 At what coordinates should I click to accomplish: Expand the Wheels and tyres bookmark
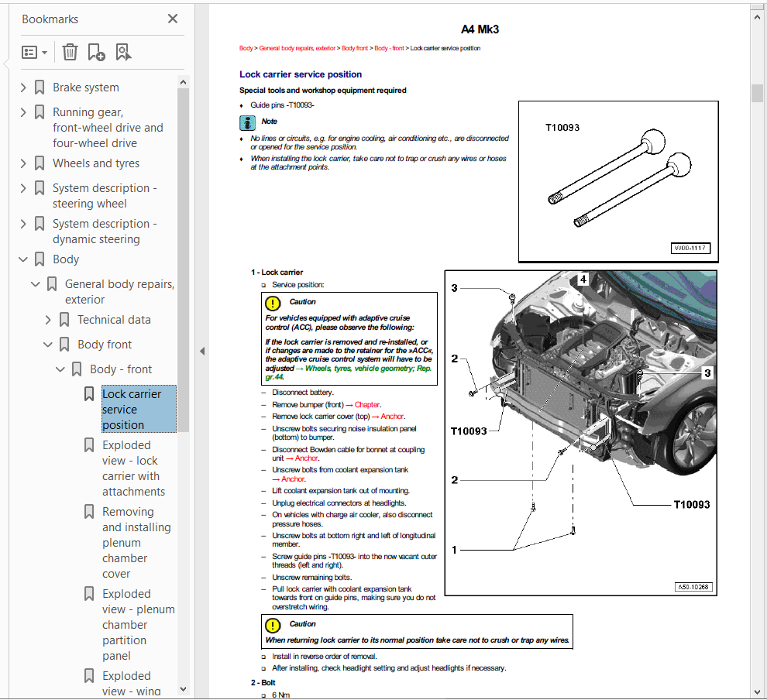tap(23, 163)
